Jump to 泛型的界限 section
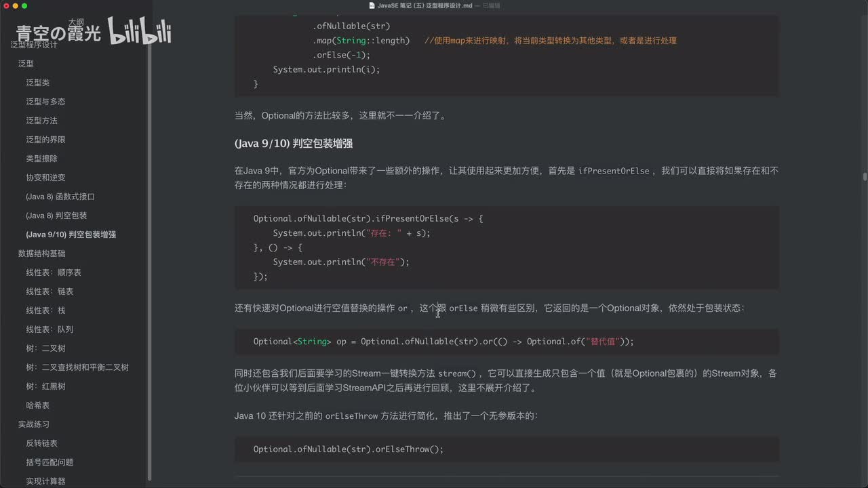The height and width of the screenshot is (488, 868). pyautogui.click(x=45, y=140)
